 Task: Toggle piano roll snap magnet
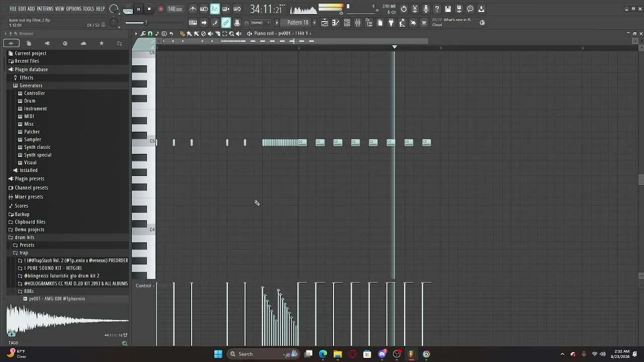150,33
